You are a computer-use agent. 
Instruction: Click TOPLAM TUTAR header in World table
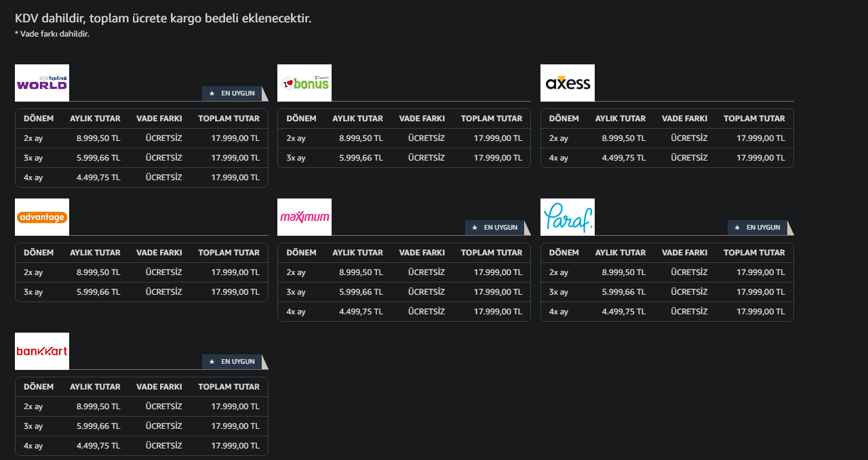click(229, 119)
